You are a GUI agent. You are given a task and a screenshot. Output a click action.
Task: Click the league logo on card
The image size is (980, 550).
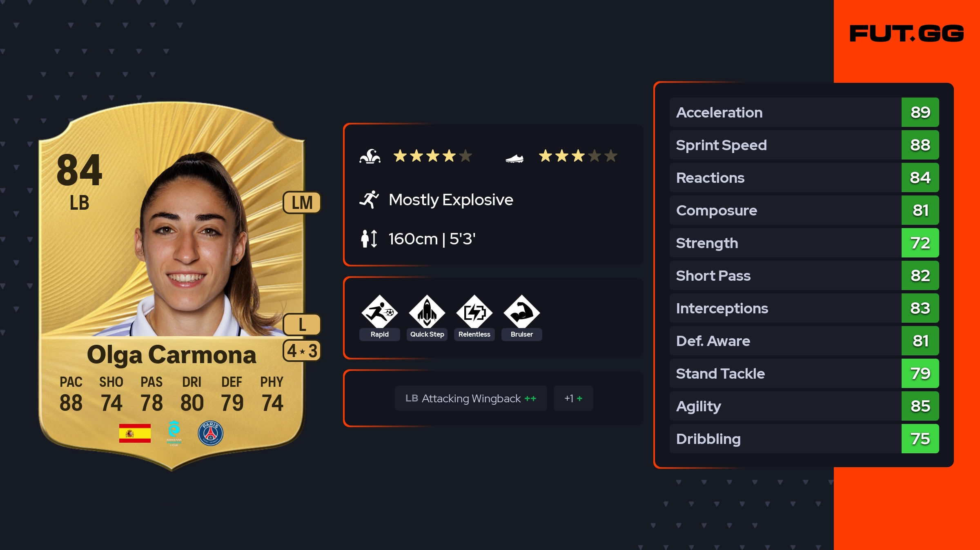tap(174, 433)
